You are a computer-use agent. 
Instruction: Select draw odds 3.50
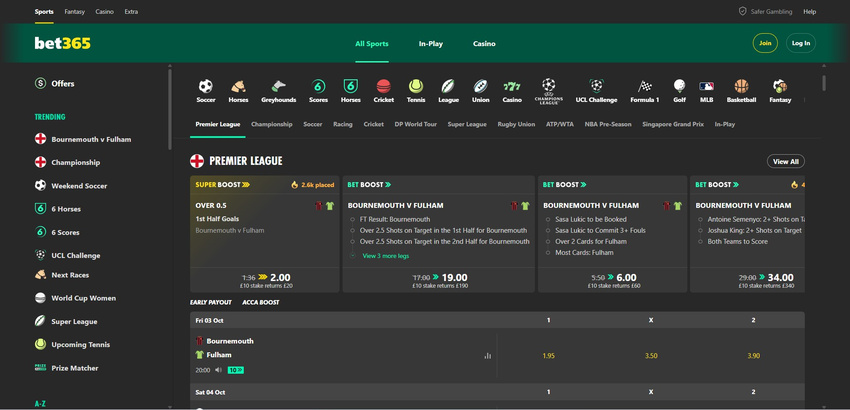[x=651, y=356]
